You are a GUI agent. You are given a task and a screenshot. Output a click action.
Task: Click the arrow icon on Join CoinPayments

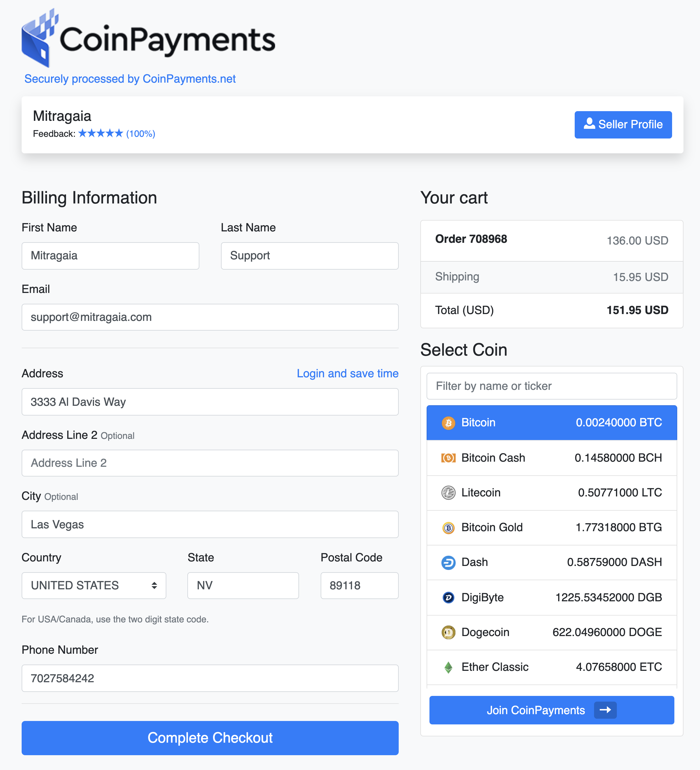coord(605,710)
